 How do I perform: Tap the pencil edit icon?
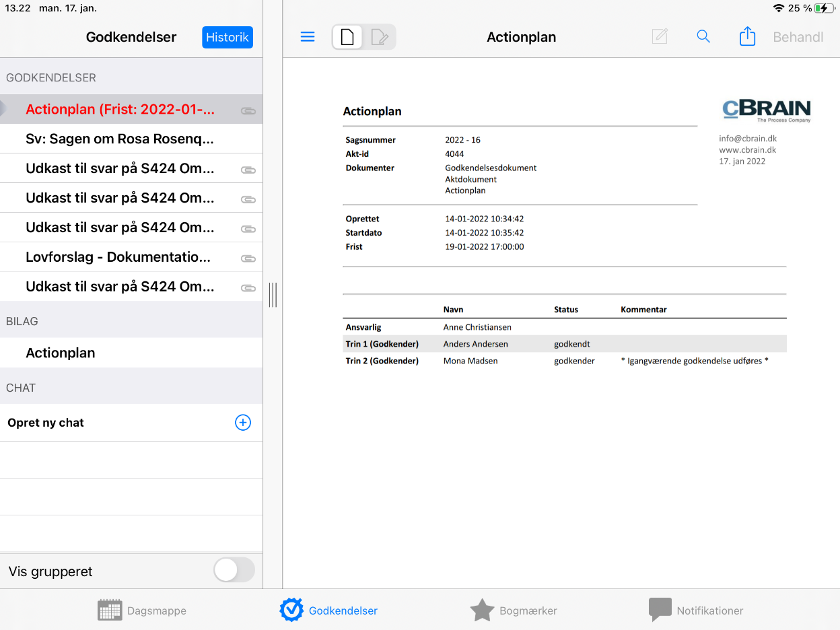660,37
